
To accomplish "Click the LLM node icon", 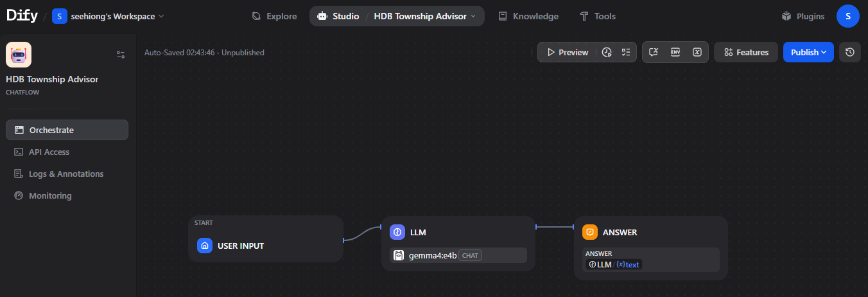I will (397, 232).
